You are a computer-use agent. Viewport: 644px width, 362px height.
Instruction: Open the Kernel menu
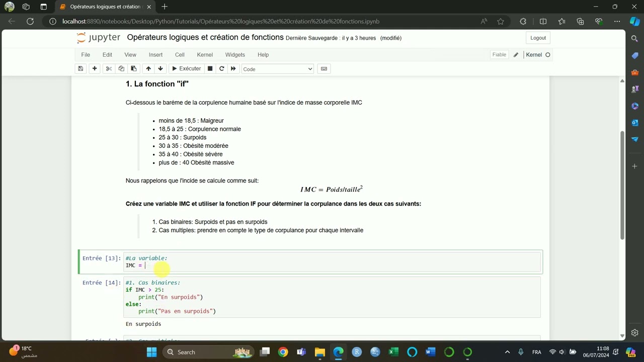205,55
